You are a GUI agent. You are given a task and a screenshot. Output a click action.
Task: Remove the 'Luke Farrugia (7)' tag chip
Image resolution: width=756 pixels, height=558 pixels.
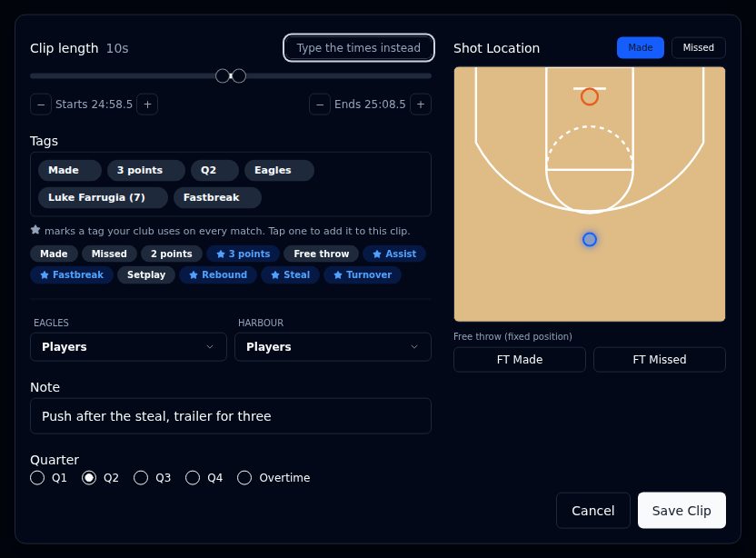[104, 197]
